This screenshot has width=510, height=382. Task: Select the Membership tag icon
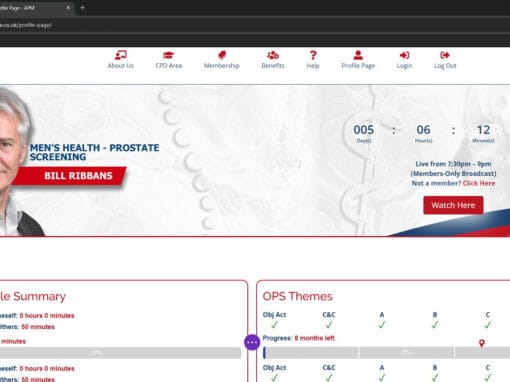coord(222,55)
